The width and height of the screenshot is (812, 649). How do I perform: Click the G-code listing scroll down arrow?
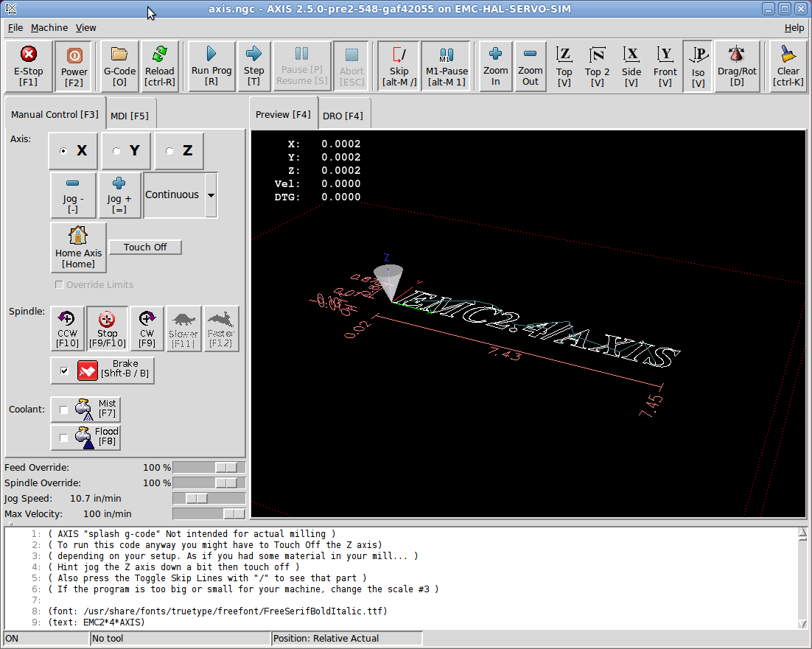802,624
